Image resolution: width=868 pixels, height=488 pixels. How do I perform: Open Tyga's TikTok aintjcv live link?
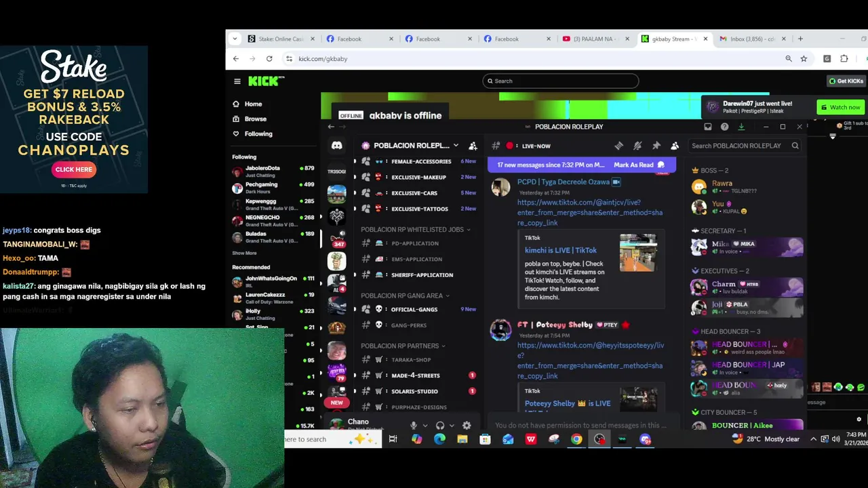[589, 213]
